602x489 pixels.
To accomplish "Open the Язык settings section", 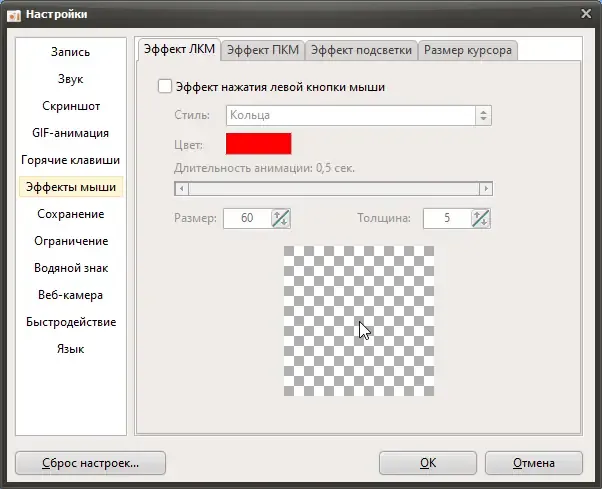I will point(71,349).
